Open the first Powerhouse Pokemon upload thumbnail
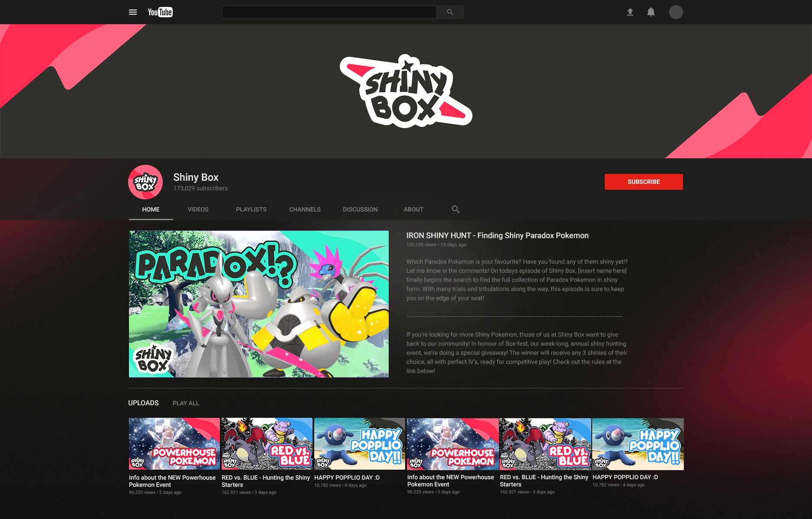The image size is (812, 519). click(x=174, y=444)
